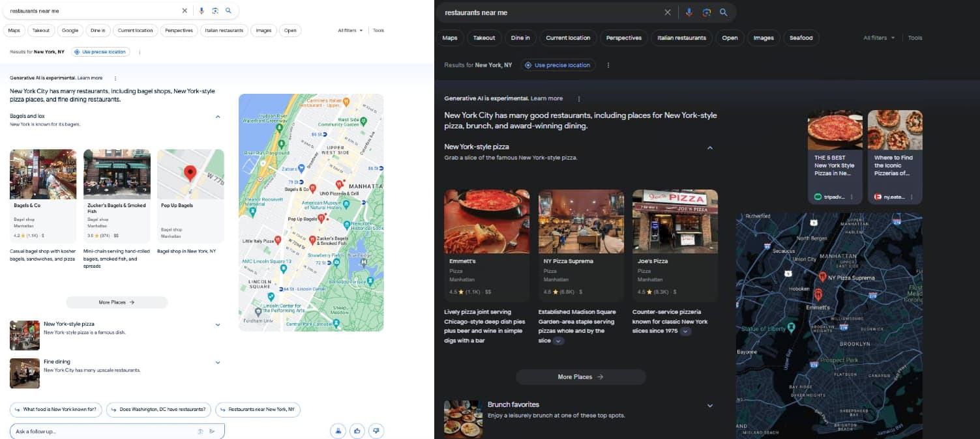980x439 pixels.
Task: Click 'What food is New York known for?' suggestion
Action: click(x=55, y=410)
